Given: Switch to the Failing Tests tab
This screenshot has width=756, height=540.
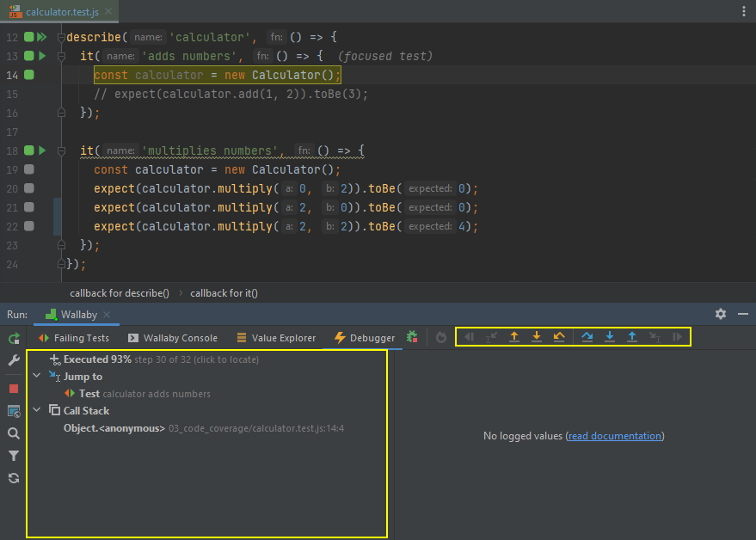Looking at the screenshot, I should point(74,338).
